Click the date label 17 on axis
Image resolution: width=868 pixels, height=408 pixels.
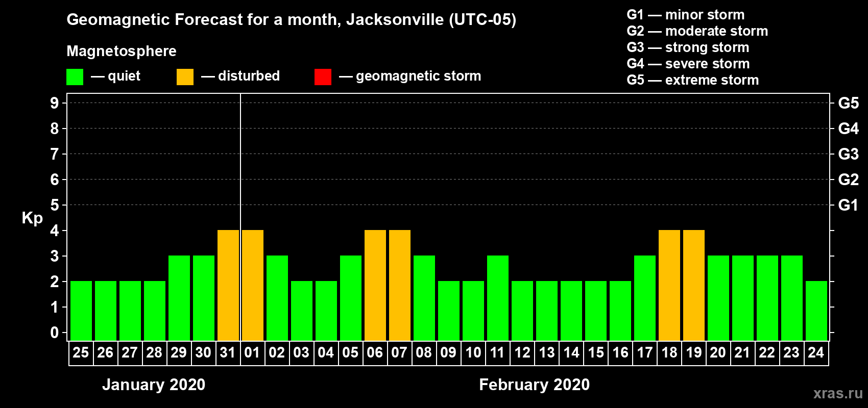(x=644, y=352)
